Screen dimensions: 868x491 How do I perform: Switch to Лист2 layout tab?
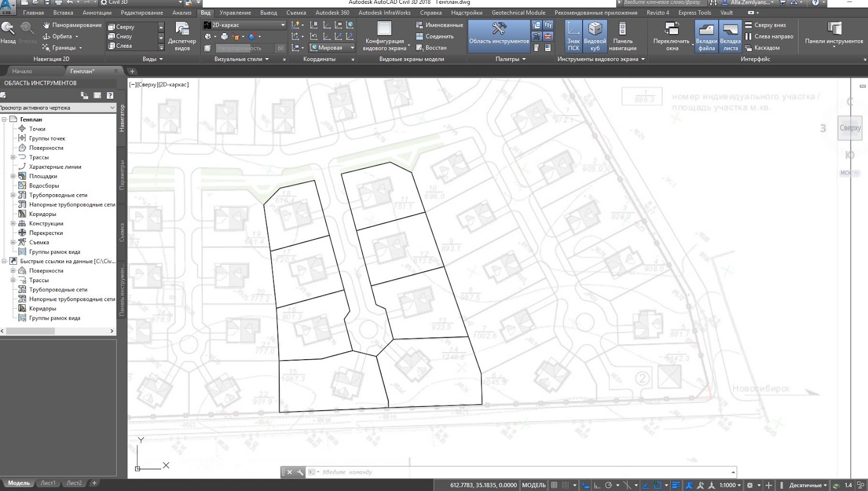pos(74,483)
